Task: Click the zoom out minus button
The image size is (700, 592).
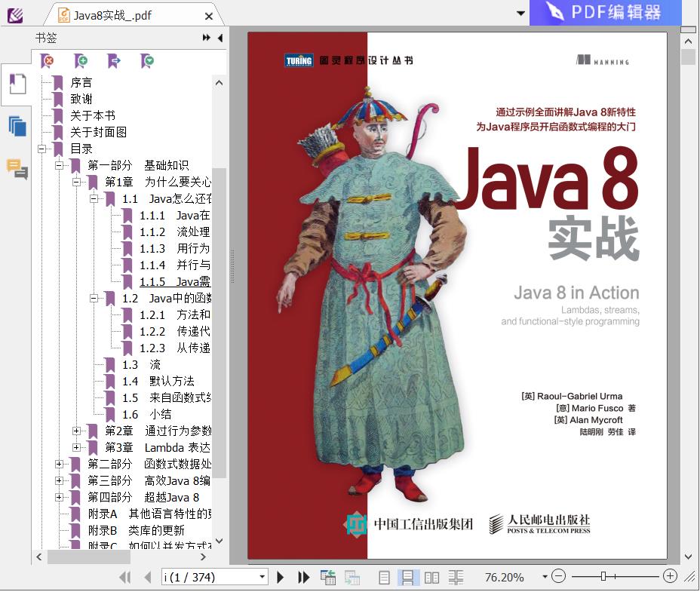Action: pyautogui.click(x=558, y=576)
